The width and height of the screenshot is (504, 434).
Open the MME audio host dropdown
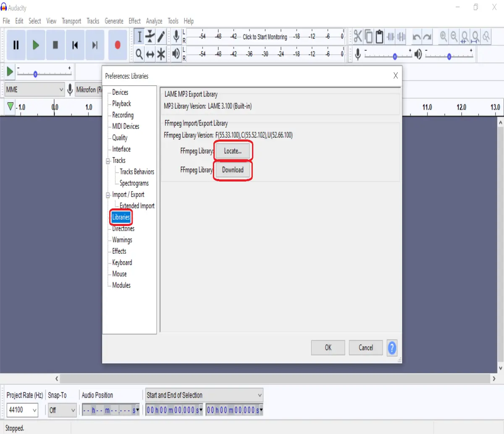(x=34, y=89)
